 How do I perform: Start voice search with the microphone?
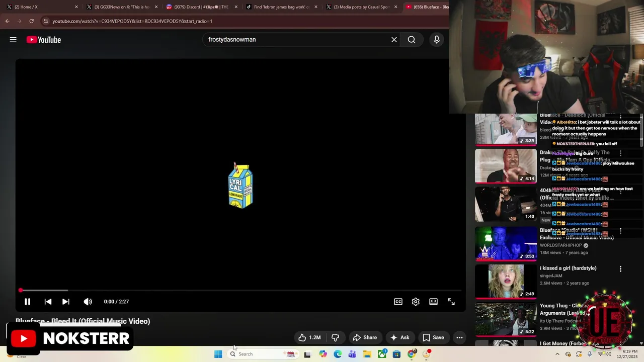[437, 40]
